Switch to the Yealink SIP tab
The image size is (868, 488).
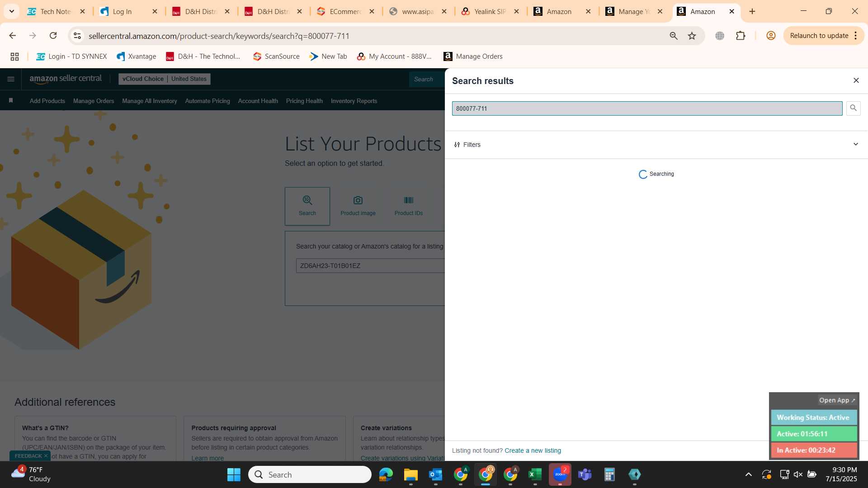[490, 11]
